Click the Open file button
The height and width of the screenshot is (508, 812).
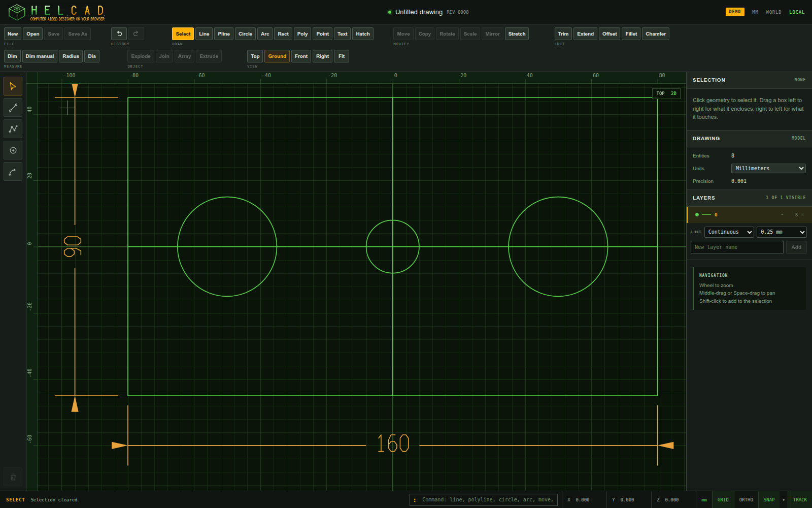tap(33, 34)
